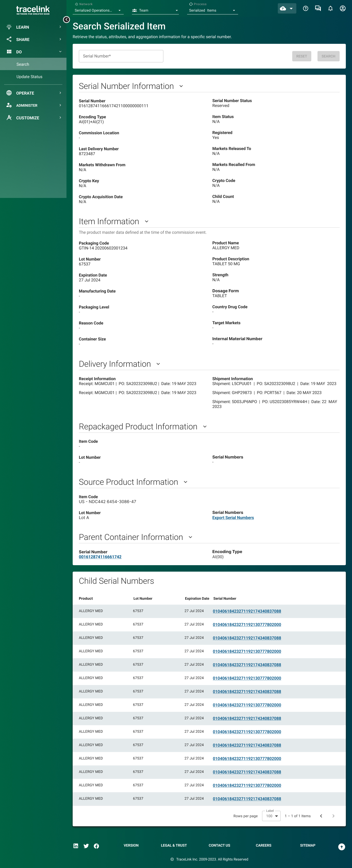
Task: Collapse the Item Information section
Action: [147, 221]
